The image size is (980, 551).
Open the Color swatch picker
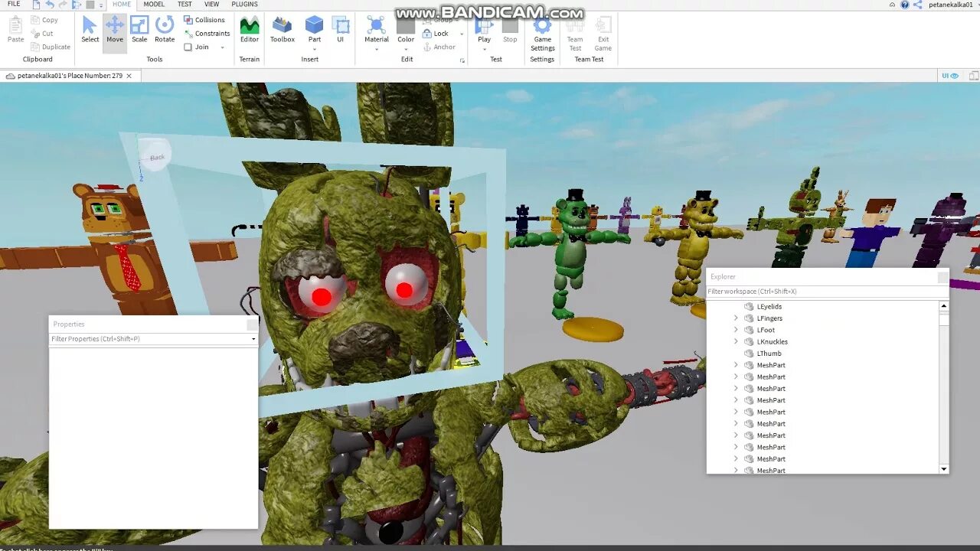[x=406, y=26]
